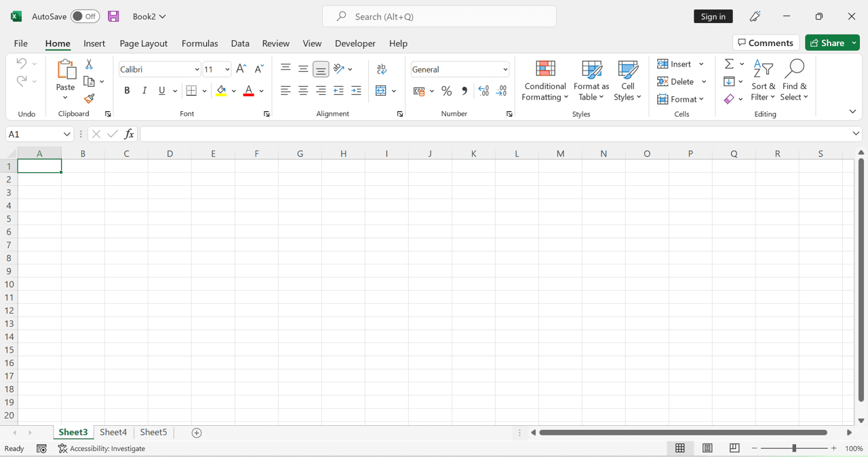This screenshot has width=868, height=457.
Task: Open Sort & Filter menu
Action: coord(763,81)
